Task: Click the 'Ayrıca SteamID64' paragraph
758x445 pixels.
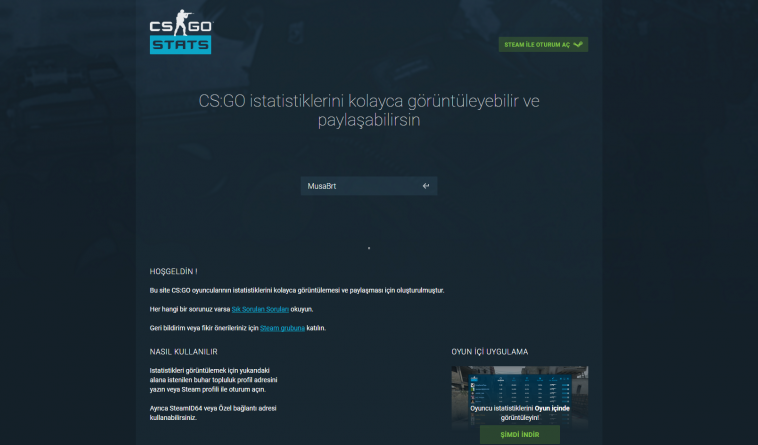Action: [213, 413]
